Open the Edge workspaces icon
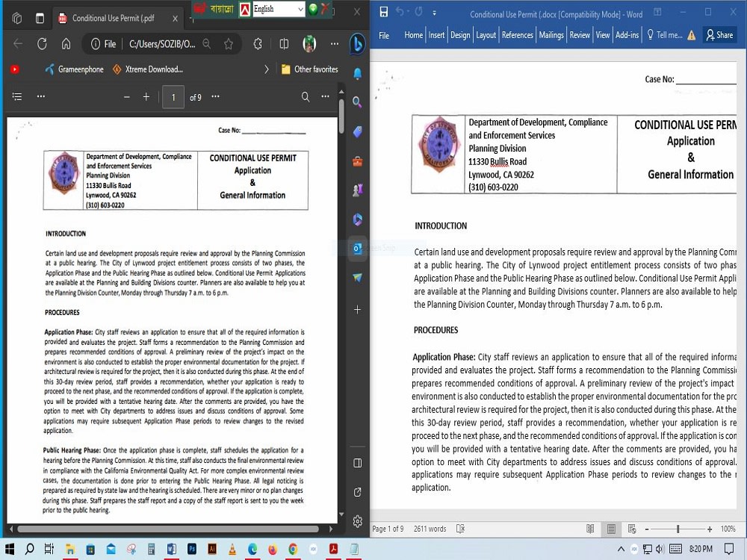The image size is (747, 560). (17, 18)
